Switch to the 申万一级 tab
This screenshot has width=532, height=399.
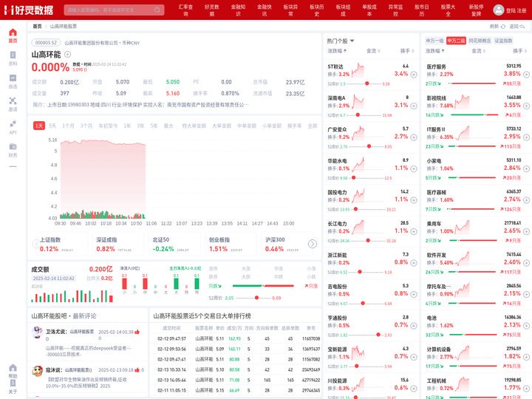[435, 41]
